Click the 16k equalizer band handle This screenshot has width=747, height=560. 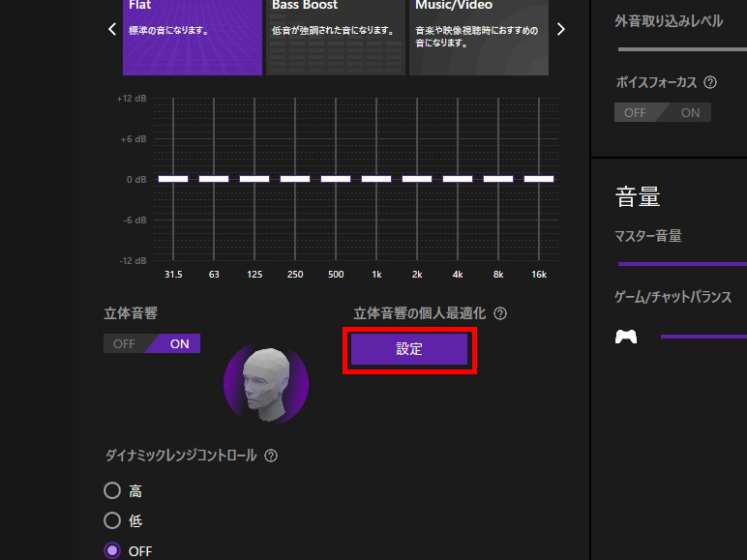pos(539,179)
